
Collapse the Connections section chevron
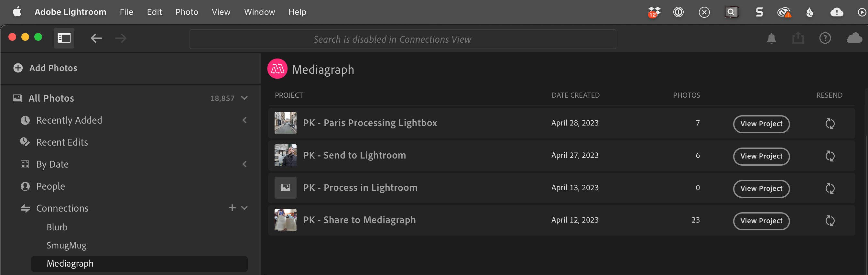coord(244,208)
